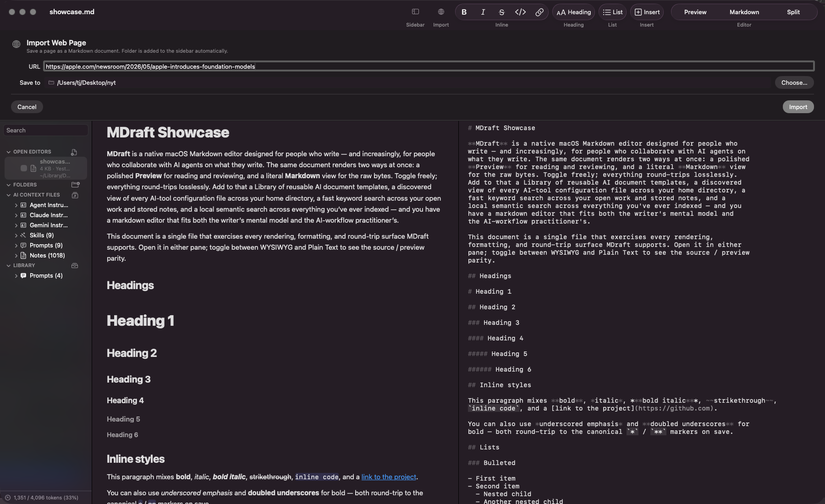
Task: Expand the Library Prompts (4) row
Action: 16,275
